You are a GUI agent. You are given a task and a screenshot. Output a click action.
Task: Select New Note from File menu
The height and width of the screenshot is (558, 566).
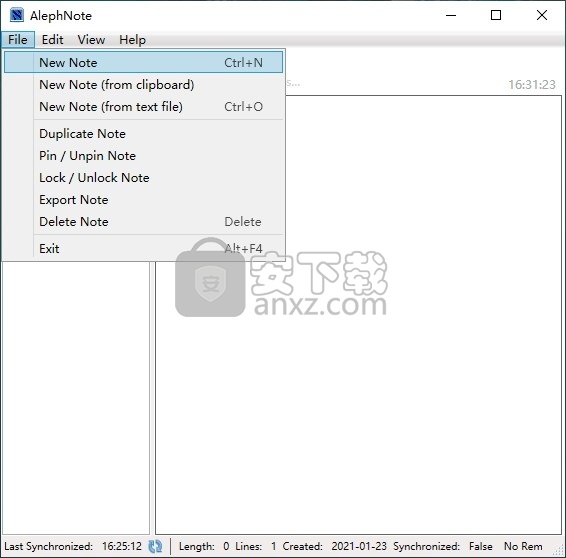tap(143, 62)
